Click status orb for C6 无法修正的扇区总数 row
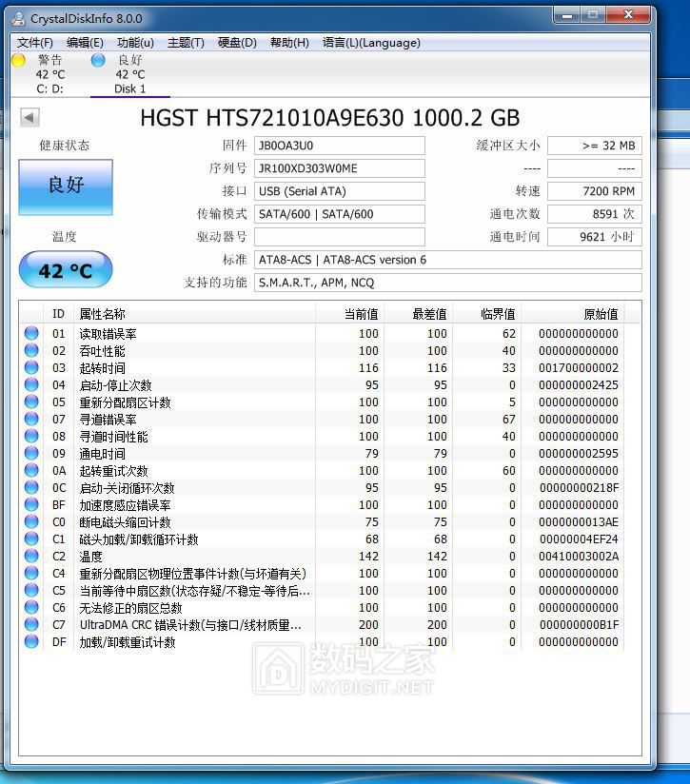The height and width of the screenshot is (784, 690). pos(31,607)
